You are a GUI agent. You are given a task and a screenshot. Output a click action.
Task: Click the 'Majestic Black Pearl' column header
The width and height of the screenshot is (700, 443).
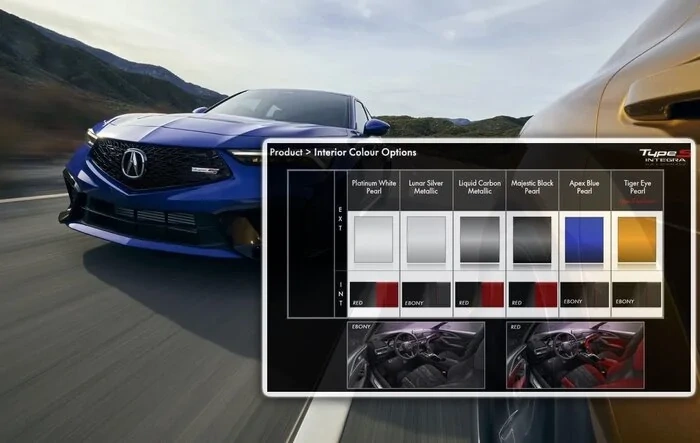tap(532, 187)
